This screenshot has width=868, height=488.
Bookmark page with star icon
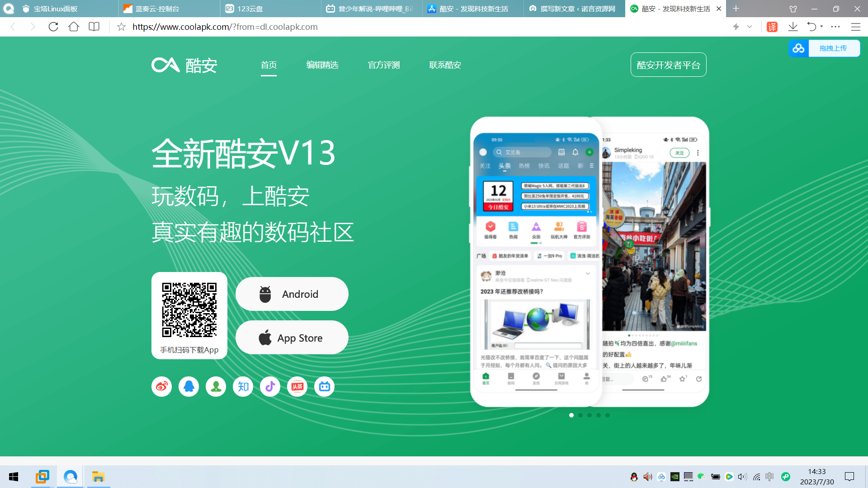tap(121, 27)
